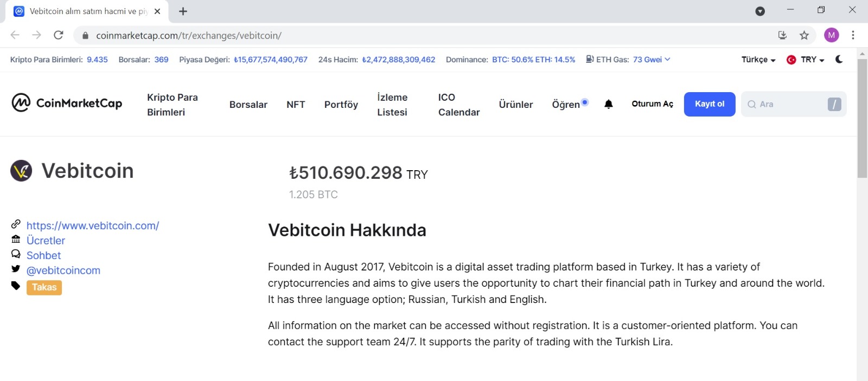Focus the Ara search field
Screen dimensions: 868x381
(x=787, y=104)
